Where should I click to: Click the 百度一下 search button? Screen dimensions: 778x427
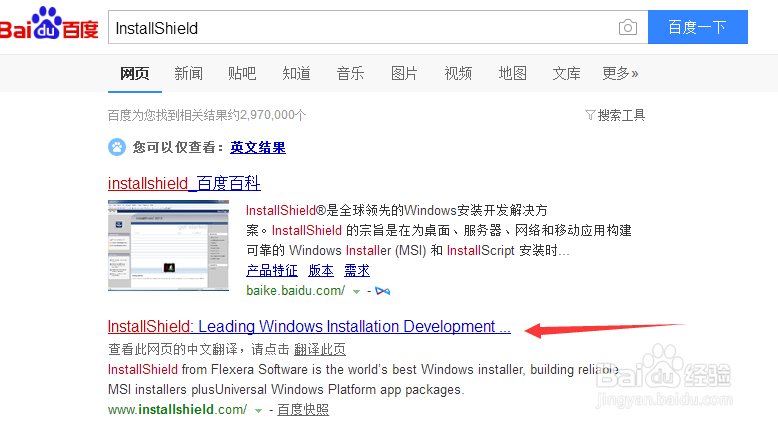point(698,27)
